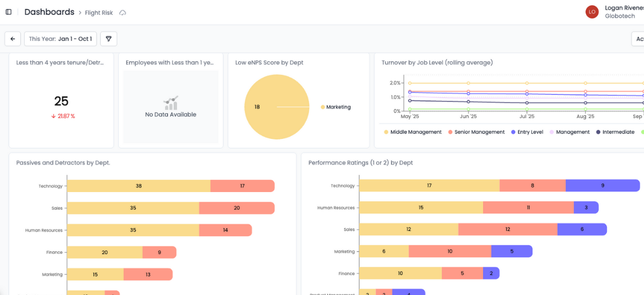Click Technology performance bar showing 17
This screenshot has width=644, height=295.
429,186
